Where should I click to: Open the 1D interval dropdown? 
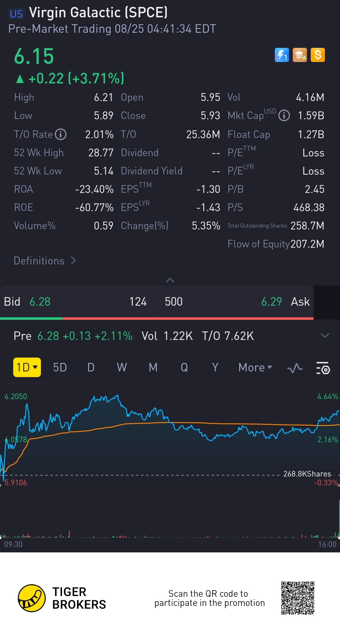click(x=27, y=367)
